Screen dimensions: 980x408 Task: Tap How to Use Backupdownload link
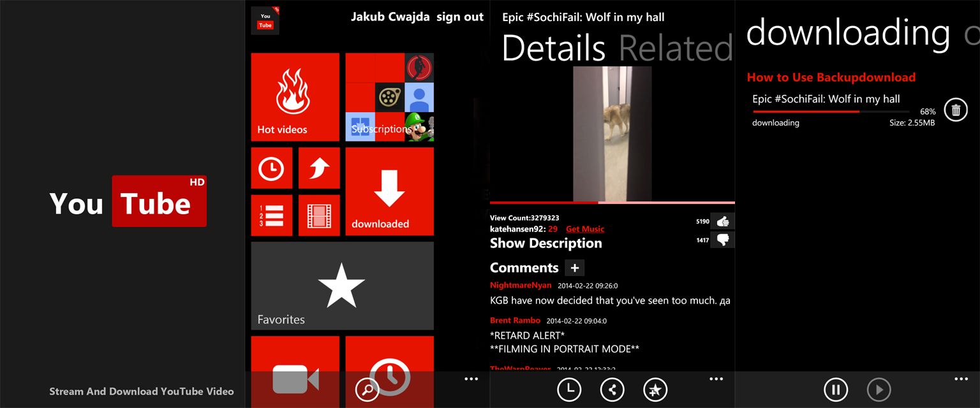tap(831, 76)
